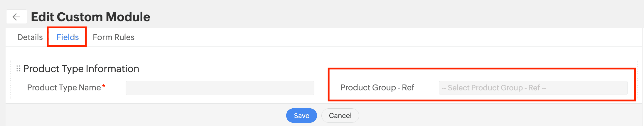The height and width of the screenshot is (126, 644).
Task: Save the custom module changes
Action: click(301, 116)
